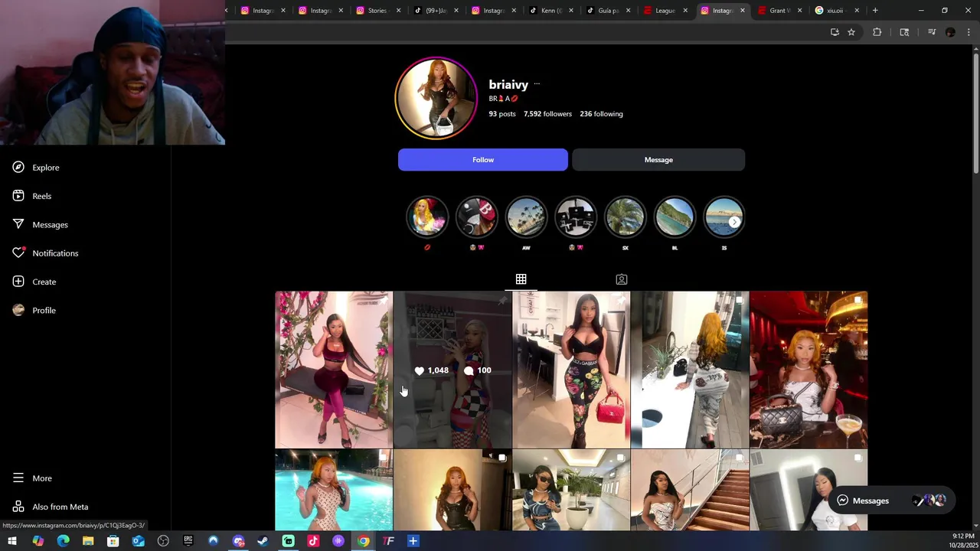Open the AW story highlight

tap(526, 218)
